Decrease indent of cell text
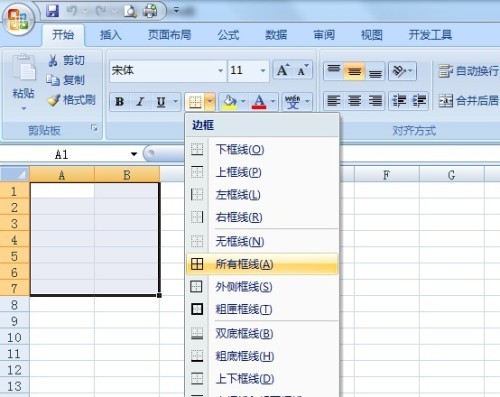This screenshot has height=397, width=500. 399,101
